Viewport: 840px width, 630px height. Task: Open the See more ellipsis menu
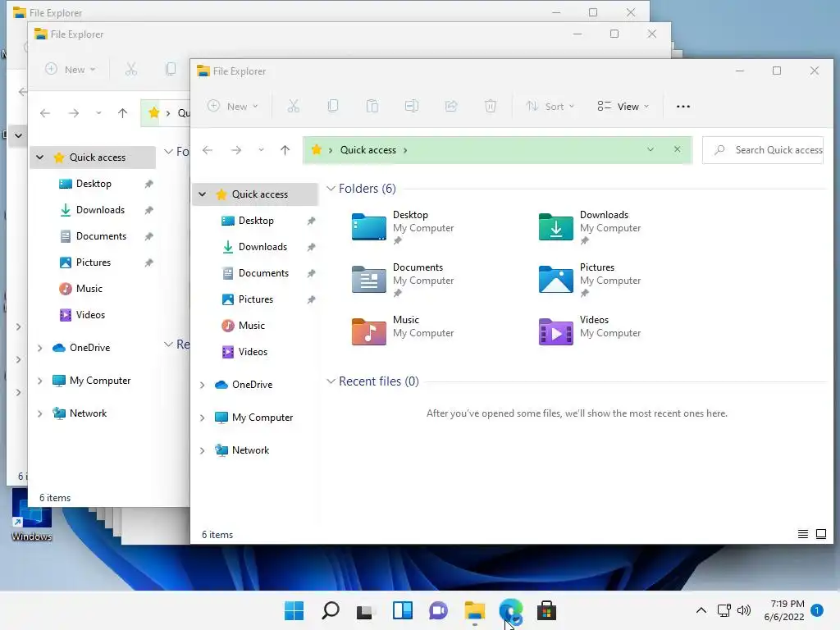click(683, 106)
